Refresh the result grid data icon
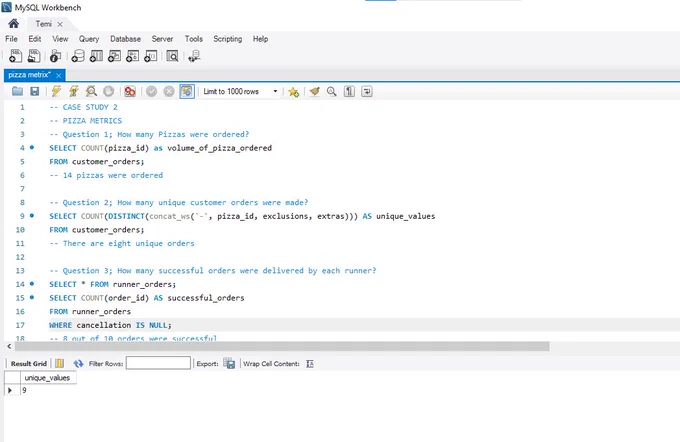This screenshot has height=442, width=680. tap(78, 363)
